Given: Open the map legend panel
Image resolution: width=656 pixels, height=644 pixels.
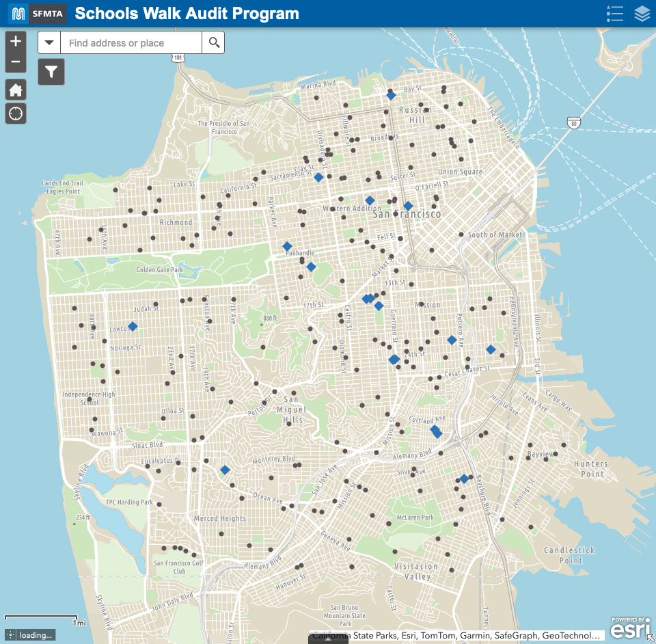Looking at the screenshot, I should tap(614, 14).
